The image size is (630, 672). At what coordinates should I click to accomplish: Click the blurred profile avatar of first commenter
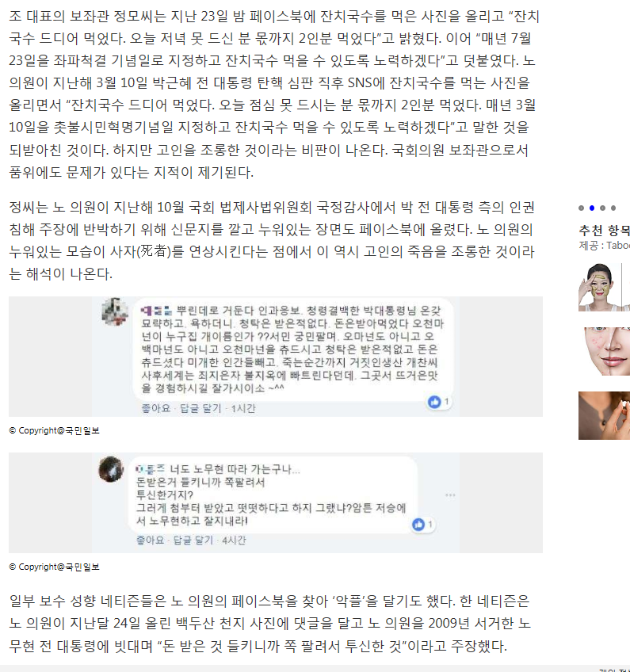pyautogui.click(x=114, y=311)
